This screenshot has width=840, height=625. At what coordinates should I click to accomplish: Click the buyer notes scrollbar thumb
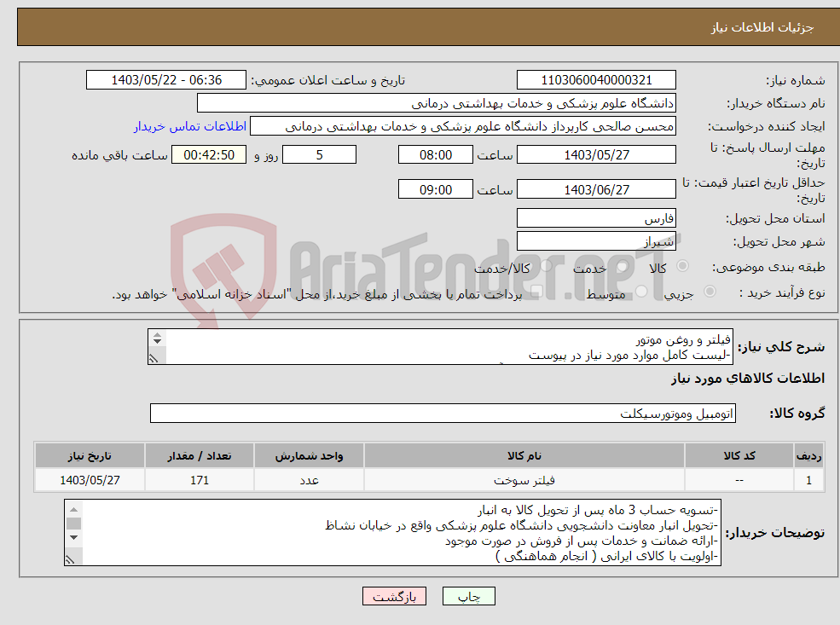[x=74, y=524]
